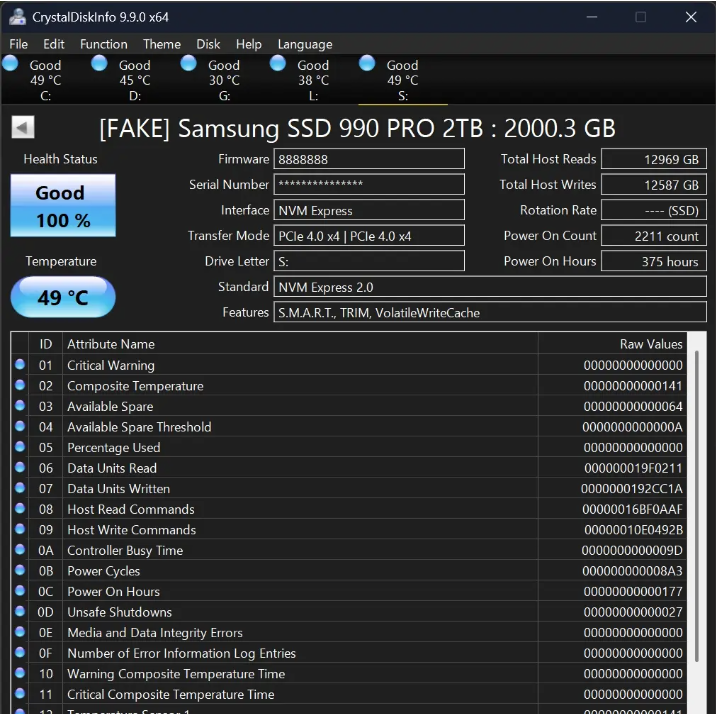Select drive D: status orb

[99, 63]
